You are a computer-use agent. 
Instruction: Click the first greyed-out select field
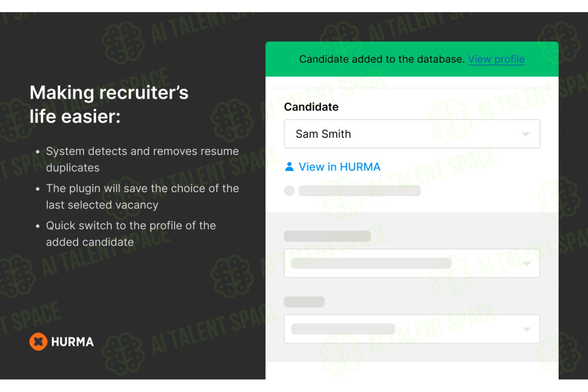tap(412, 263)
